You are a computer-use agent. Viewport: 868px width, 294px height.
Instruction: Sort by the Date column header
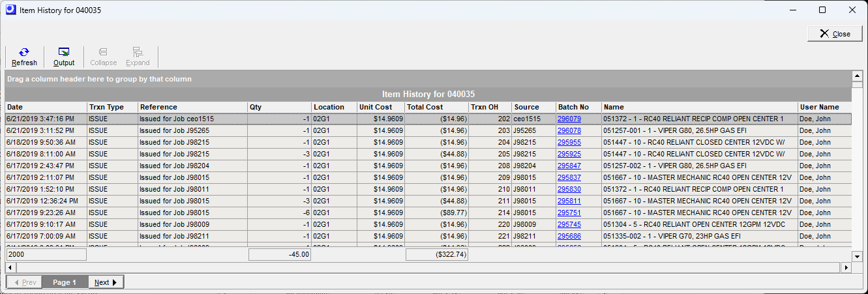(x=46, y=107)
